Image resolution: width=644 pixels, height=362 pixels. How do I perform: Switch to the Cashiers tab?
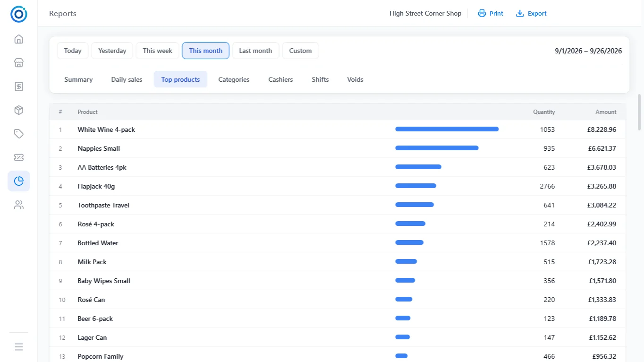(x=280, y=79)
